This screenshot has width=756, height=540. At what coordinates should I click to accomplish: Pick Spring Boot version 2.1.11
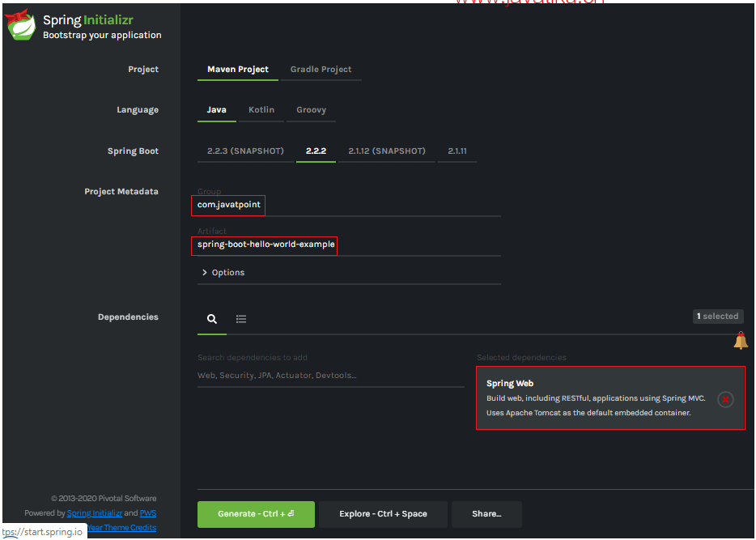pos(457,151)
